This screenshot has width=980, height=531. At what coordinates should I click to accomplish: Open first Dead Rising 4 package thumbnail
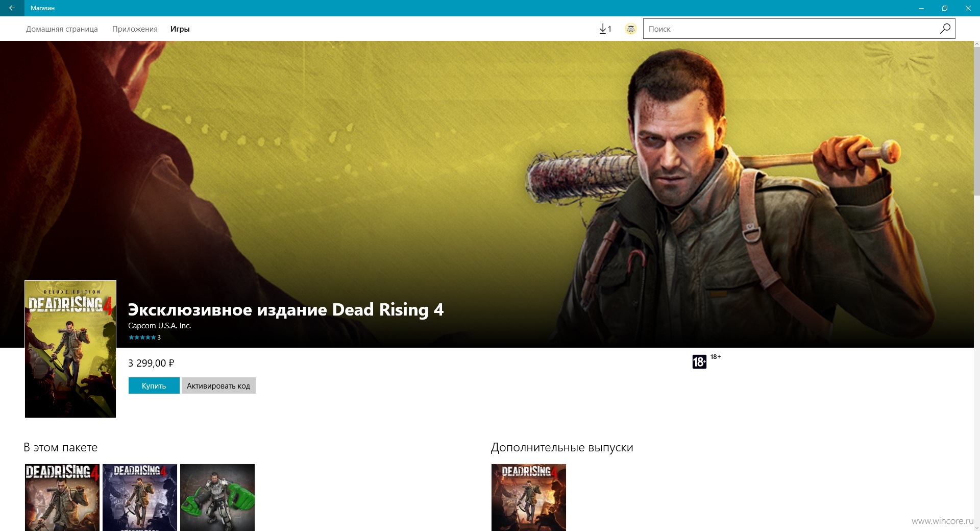click(62, 497)
